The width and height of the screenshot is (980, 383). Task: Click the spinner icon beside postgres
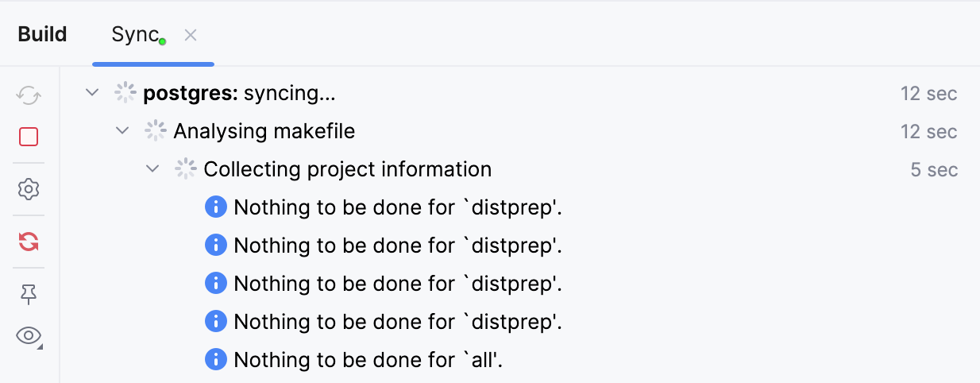(x=125, y=93)
